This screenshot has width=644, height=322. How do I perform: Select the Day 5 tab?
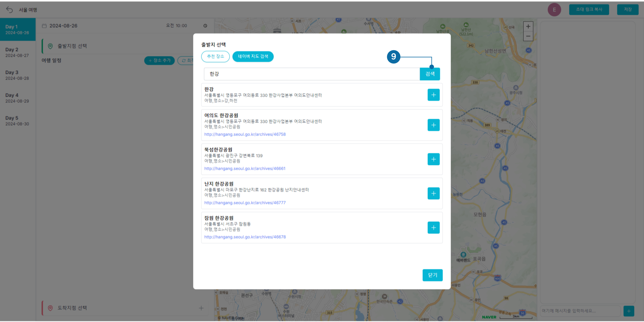[x=18, y=121]
